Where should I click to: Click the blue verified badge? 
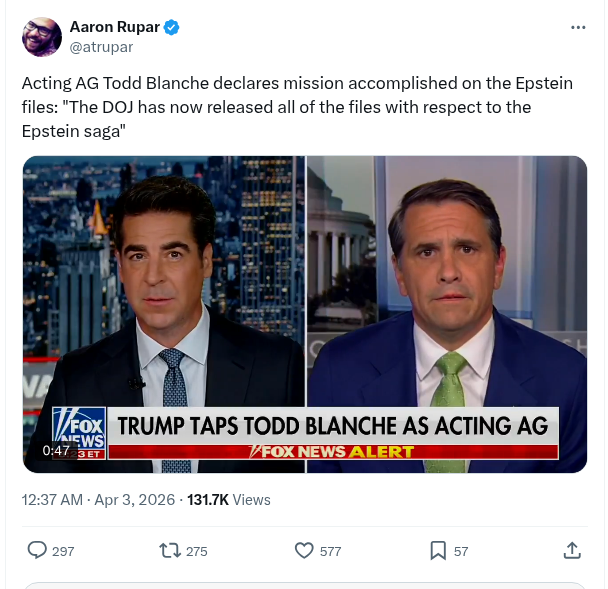pos(172,27)
